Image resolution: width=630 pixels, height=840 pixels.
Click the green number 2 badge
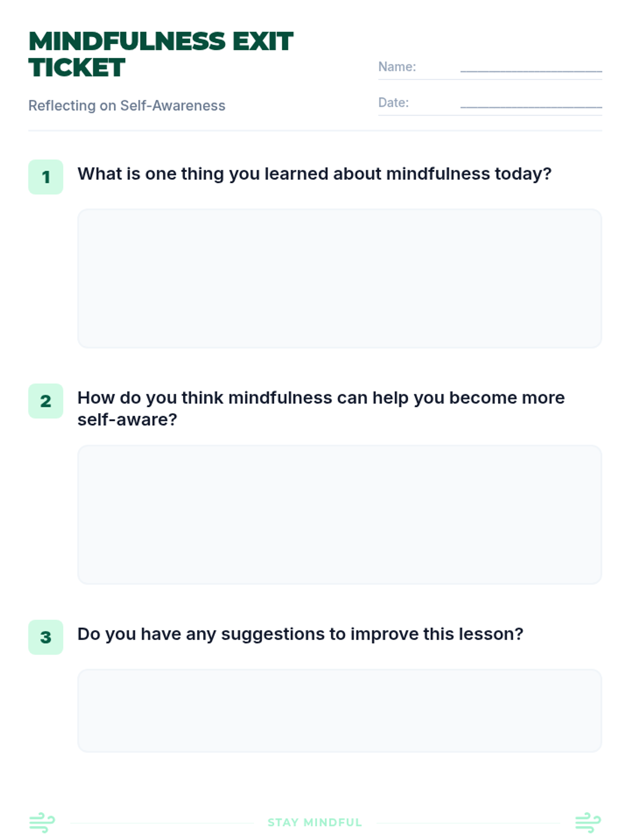click(x=46, y=401)
